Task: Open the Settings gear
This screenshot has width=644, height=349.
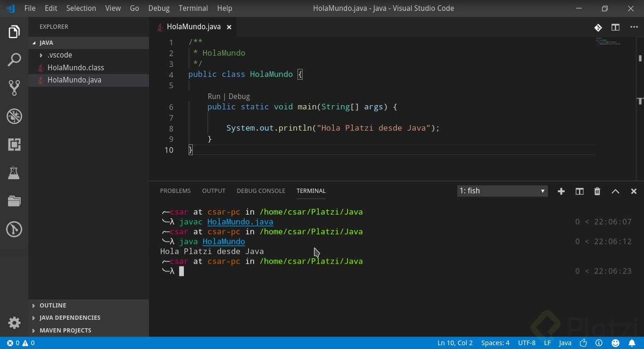Action: [14, 323]
